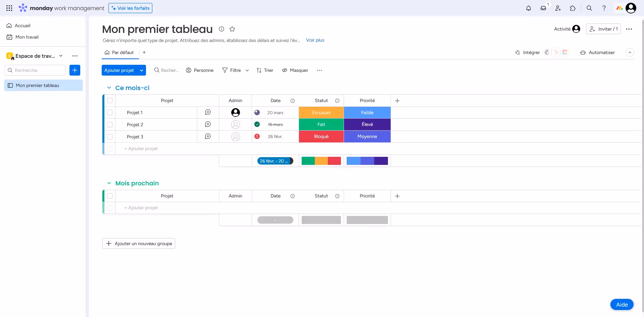644x317 pixels.
Task: Add a column in Ce mois-ci
Action: coord(397,101)
